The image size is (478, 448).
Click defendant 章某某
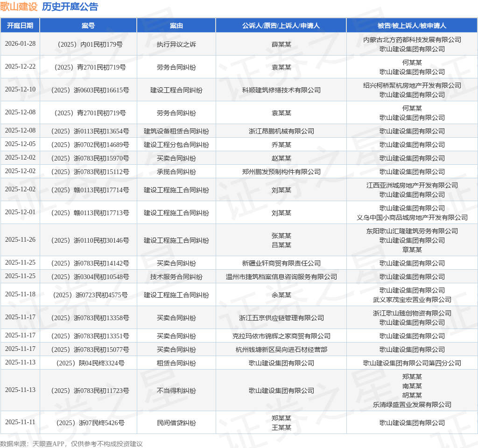412,250
